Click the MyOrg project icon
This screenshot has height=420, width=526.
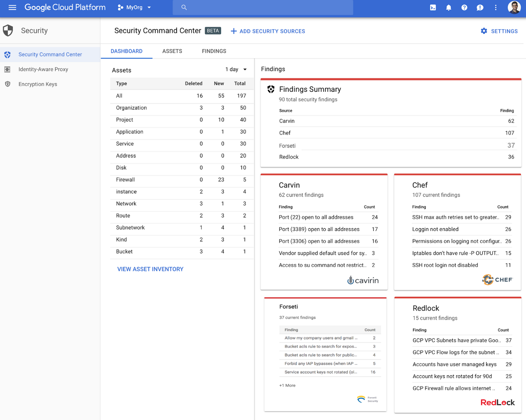[x=121, y=7]
